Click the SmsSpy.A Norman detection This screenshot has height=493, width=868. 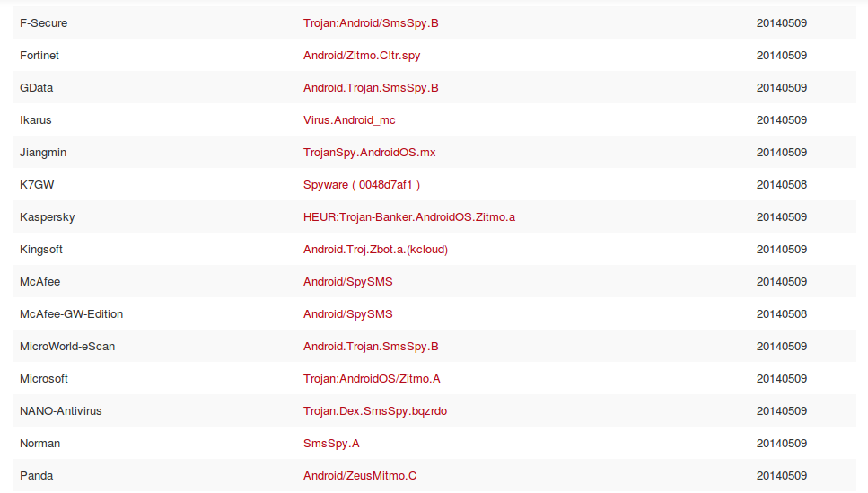[x=331, y=443]
